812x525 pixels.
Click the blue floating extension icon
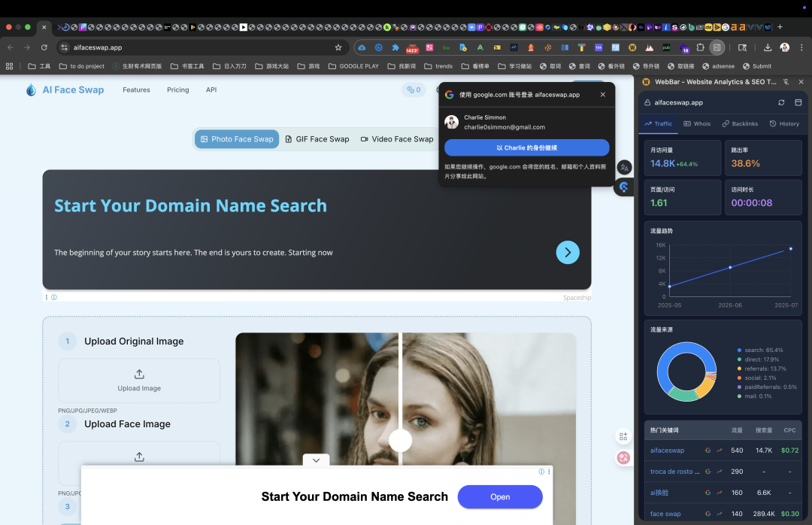(x=624, y=187)
